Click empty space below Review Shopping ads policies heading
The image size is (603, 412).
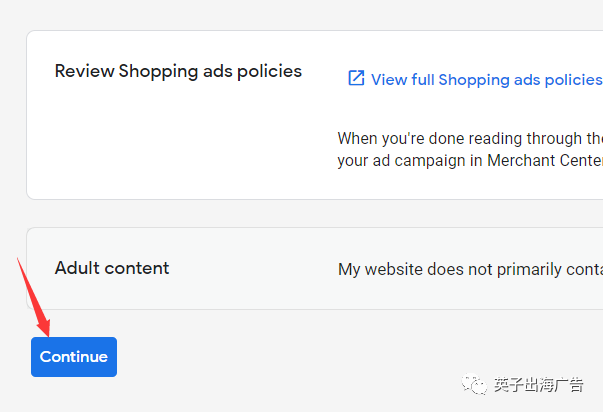(x=178, y=138)
